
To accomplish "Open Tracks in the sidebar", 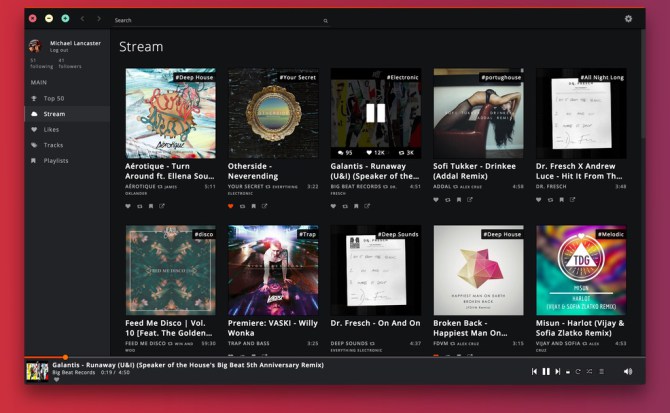I will tap(67, 145).
